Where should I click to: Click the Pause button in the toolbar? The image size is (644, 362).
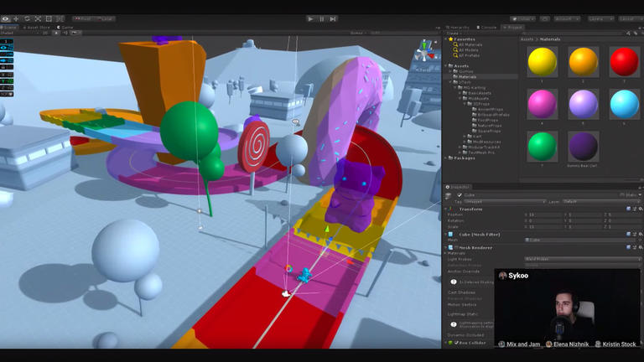coord(322,18)
